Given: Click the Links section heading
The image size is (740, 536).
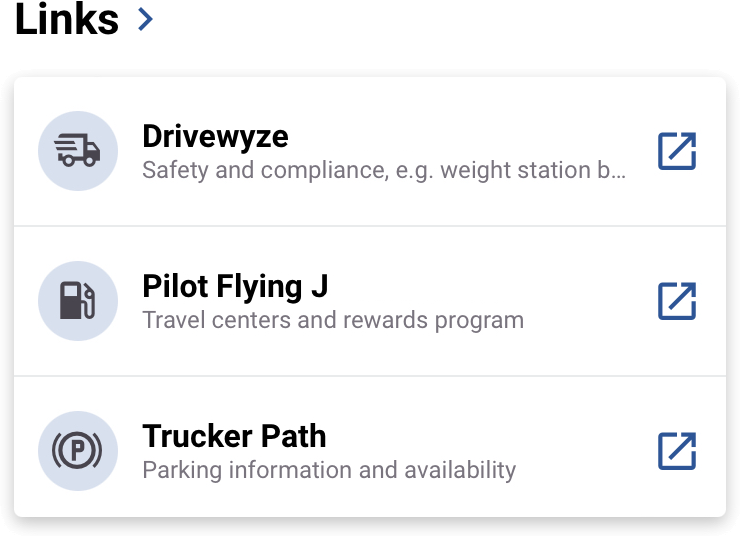Looking at the screenshot, I should [x=66, y=19].
